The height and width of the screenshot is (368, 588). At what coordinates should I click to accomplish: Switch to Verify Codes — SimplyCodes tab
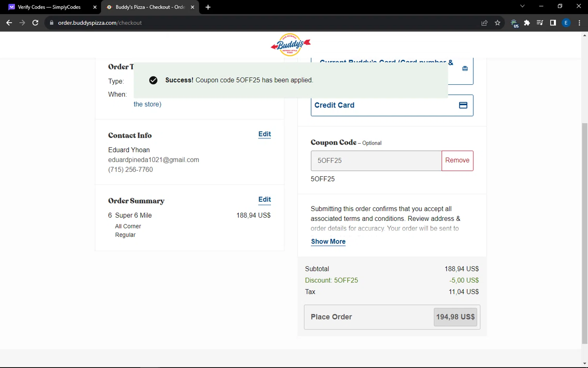[49, 7]
